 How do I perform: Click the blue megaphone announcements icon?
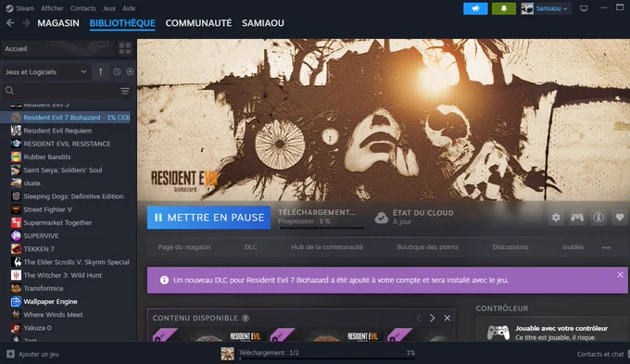[x=475, y=8]
